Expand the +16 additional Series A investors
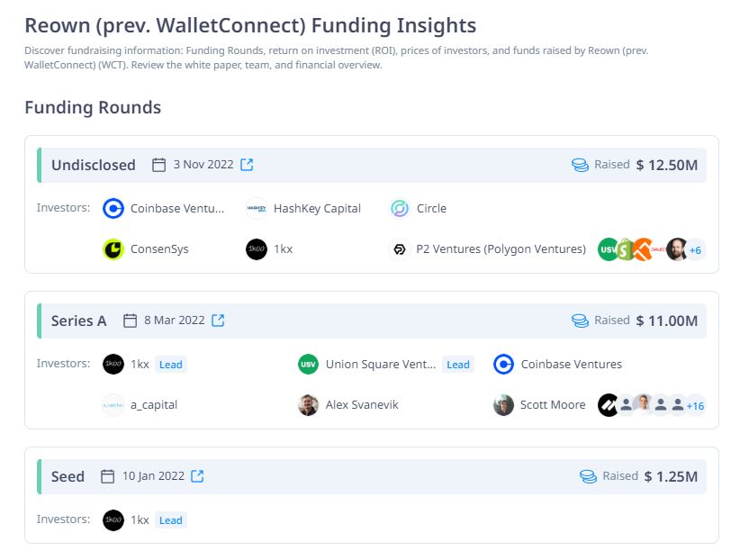The image size is (740, 560). point(695,405)
